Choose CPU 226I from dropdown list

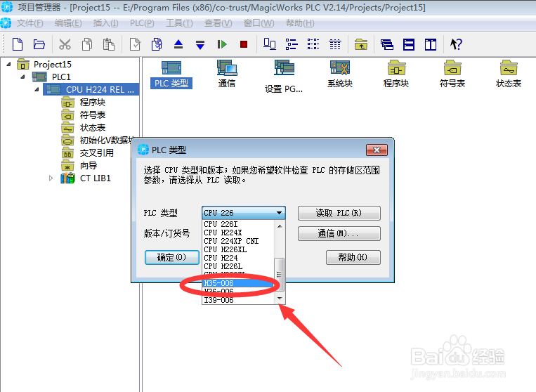click(239, 224)
